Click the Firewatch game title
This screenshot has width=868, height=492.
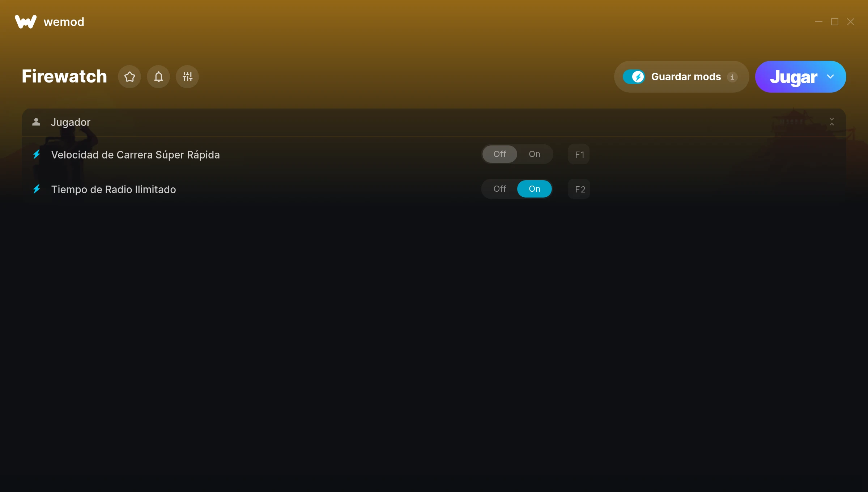(x=64, y=76)
